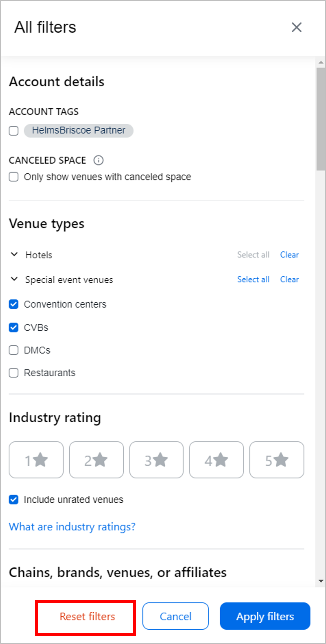Expand the Hotels venue section

coord(14,255)
